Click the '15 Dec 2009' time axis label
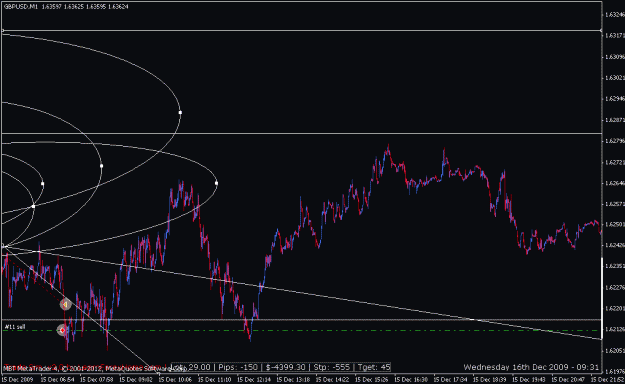The height and width of the screenshot is (384, 625). (18, 379)
